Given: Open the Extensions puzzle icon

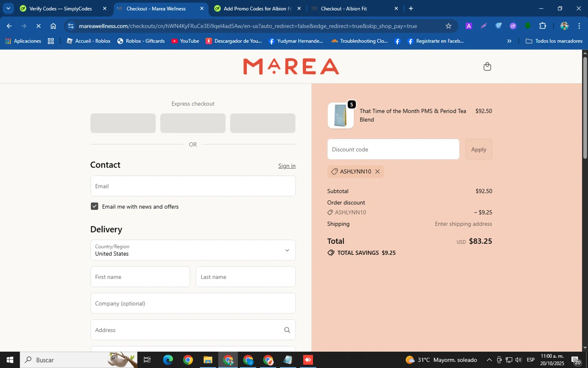Looking at the screenshot, I should pos(543,26).
